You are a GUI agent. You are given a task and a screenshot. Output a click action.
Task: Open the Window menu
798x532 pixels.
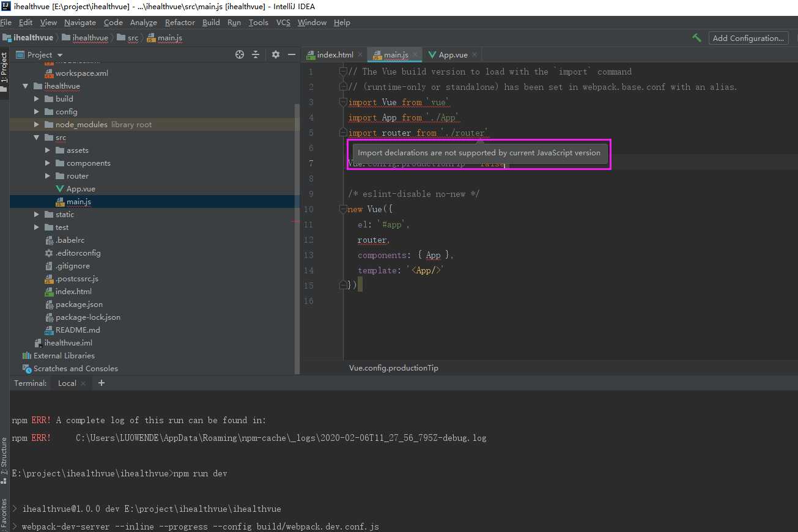point(312,23)
